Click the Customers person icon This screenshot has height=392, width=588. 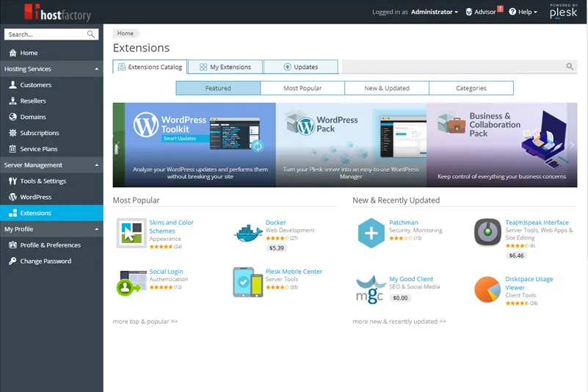(x=12, y=84)
